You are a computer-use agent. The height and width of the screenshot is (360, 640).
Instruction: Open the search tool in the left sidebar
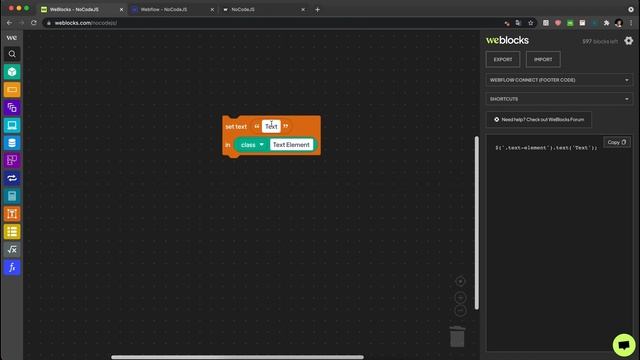pyautogui.click(x=12, y=54)
